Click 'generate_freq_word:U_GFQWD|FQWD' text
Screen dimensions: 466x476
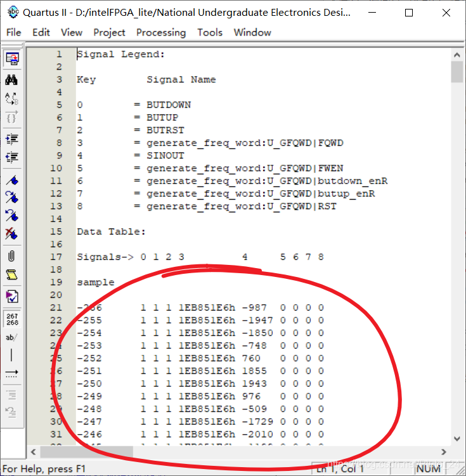pos(245,143)
